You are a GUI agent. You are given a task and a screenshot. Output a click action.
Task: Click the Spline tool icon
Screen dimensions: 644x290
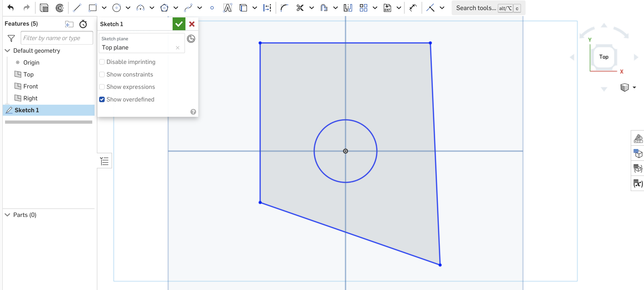[188, 8]
